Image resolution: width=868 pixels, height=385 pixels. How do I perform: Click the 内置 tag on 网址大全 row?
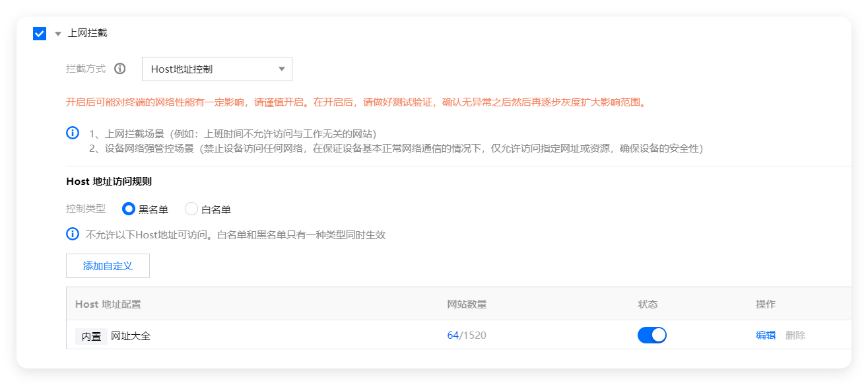[91, 335]
